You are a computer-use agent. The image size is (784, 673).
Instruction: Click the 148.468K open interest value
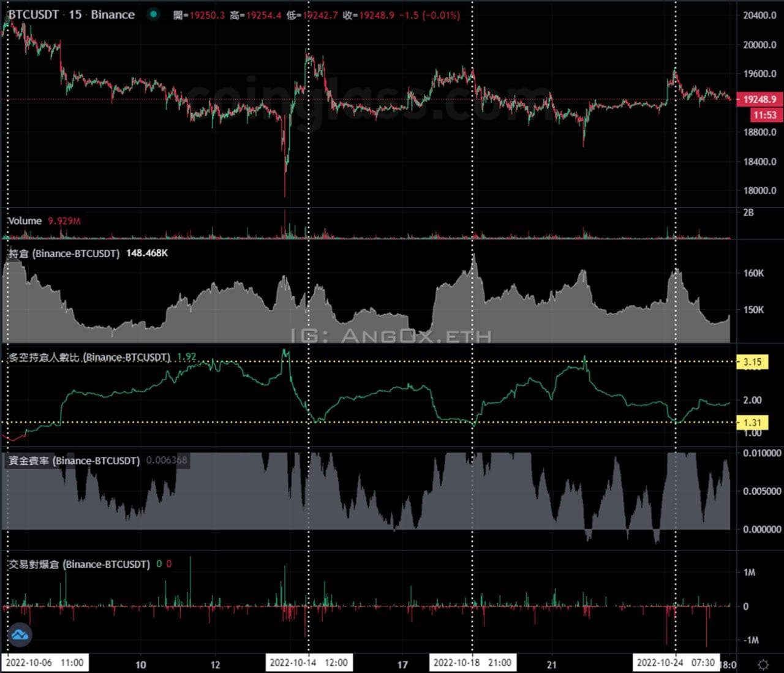(x=146, y=253)
